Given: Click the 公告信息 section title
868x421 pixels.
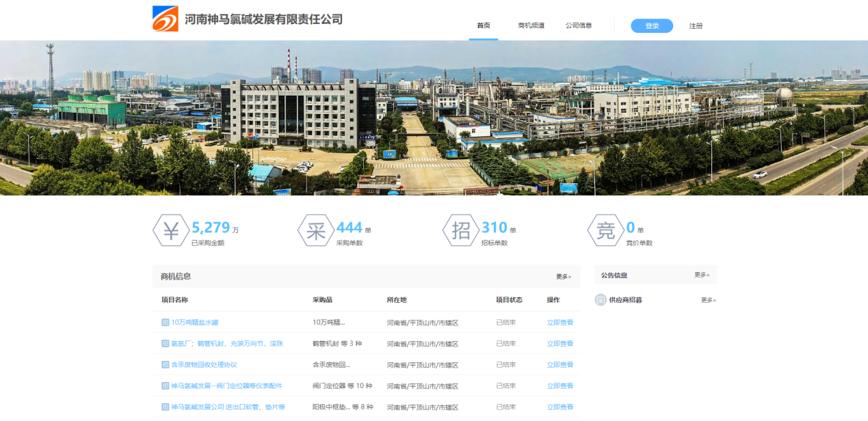Looking at the screenshot, I should (614, 275).
